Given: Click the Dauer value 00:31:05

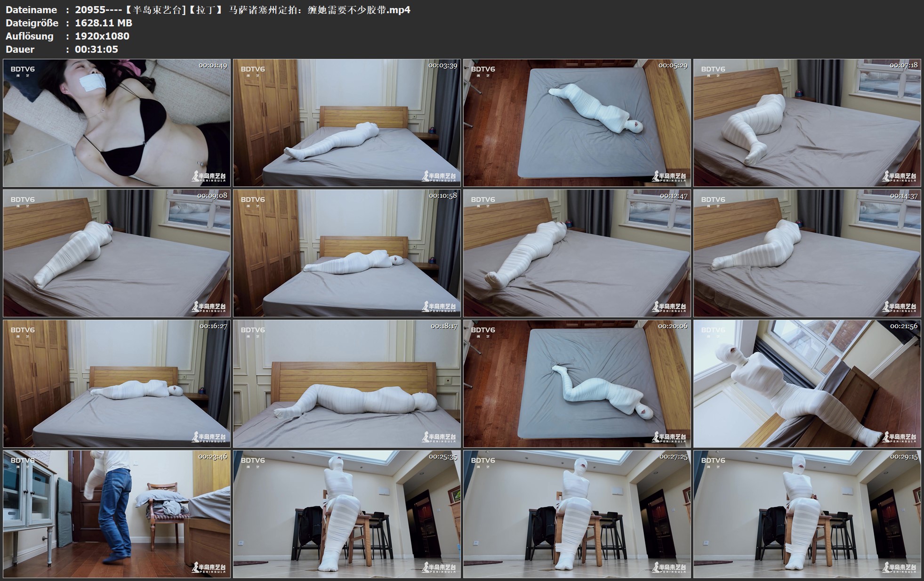Looking at the screenshot, I should (96, 49).
